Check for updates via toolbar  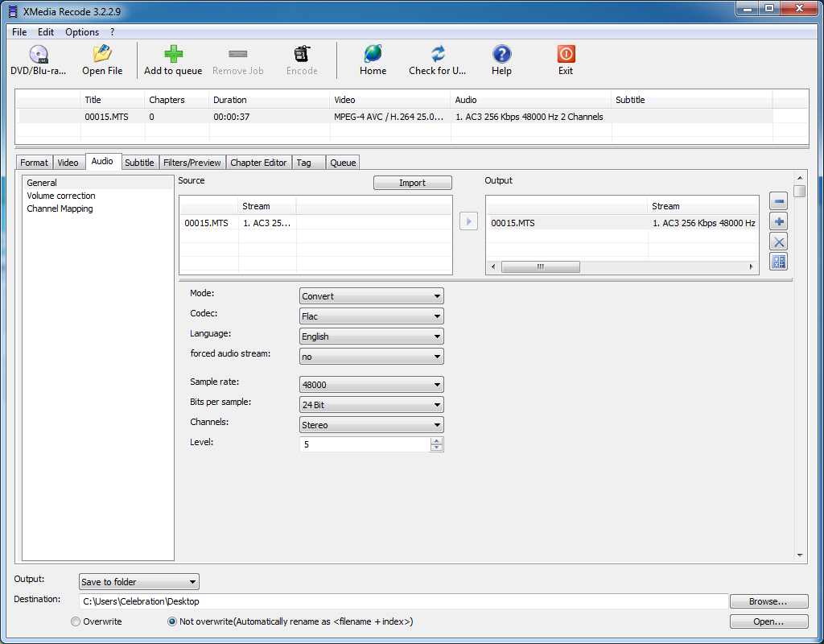tap(437, 60)
